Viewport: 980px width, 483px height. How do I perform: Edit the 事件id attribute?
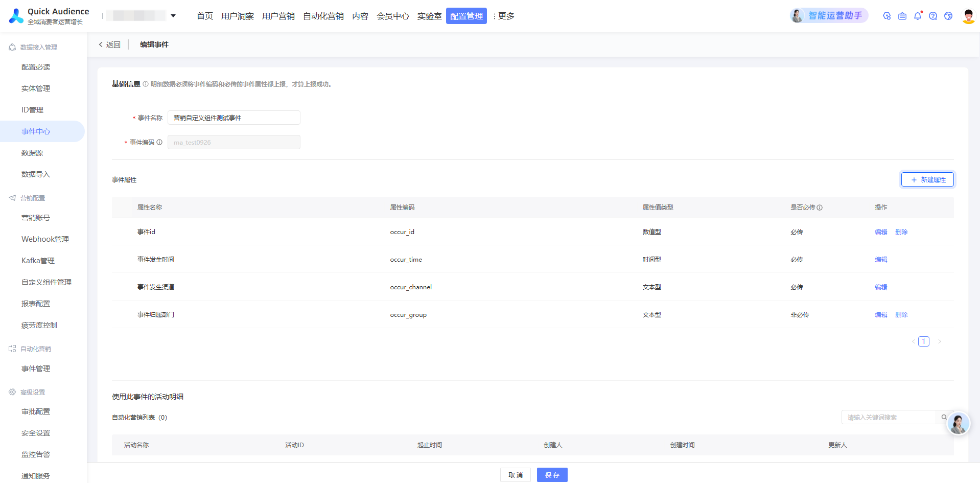pyautogui.click(x=881, y=232)
